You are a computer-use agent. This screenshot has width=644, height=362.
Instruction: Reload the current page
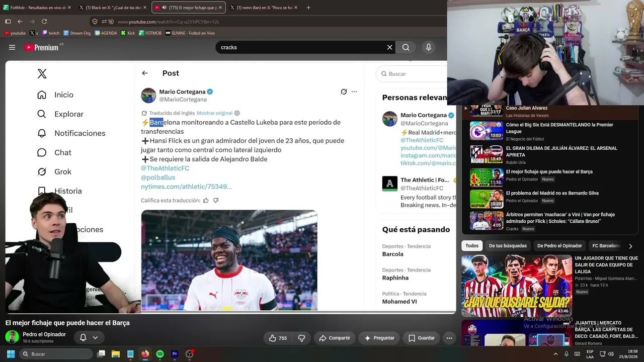point(44,22)
